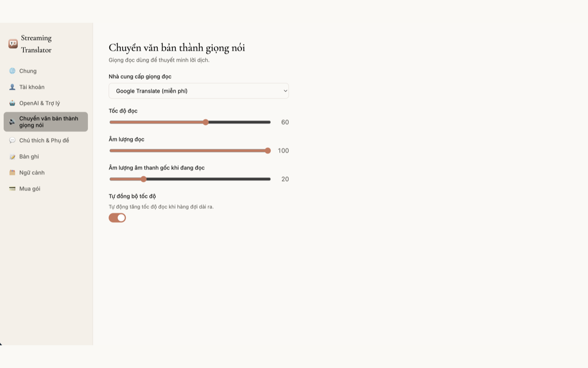Click the Tốc độ đọc slider track
588x368 pixels.
pyautogui.click(x=190, y=122)
